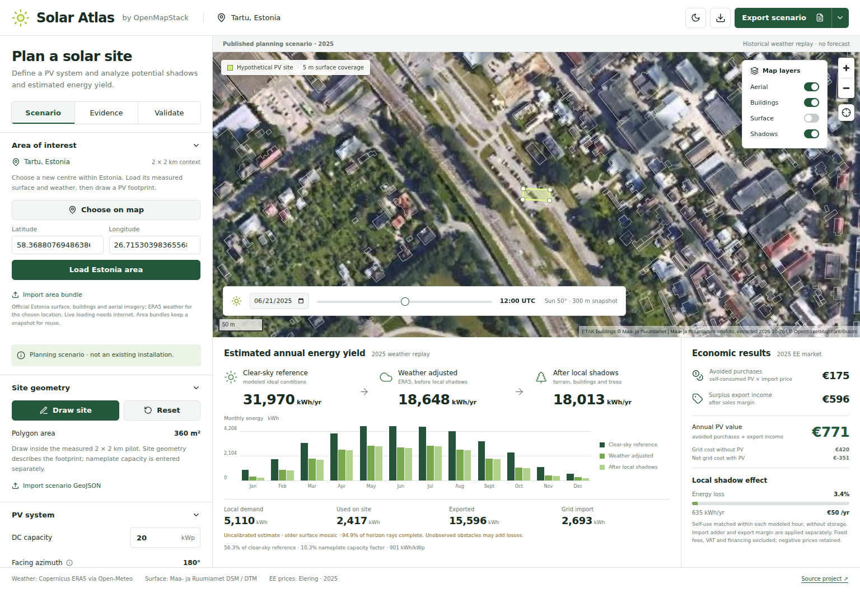Click Choose on map button

click(x=106, y=210)
